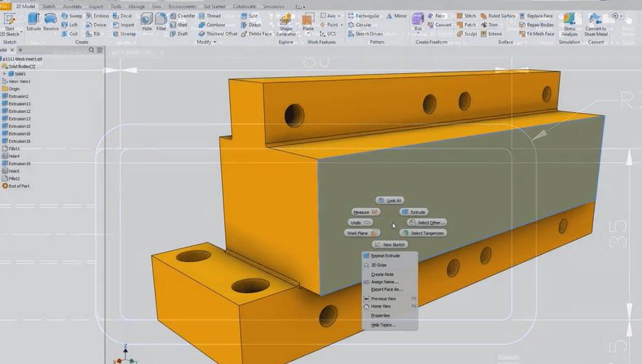Start the Stress Analysis simulation

569,25
